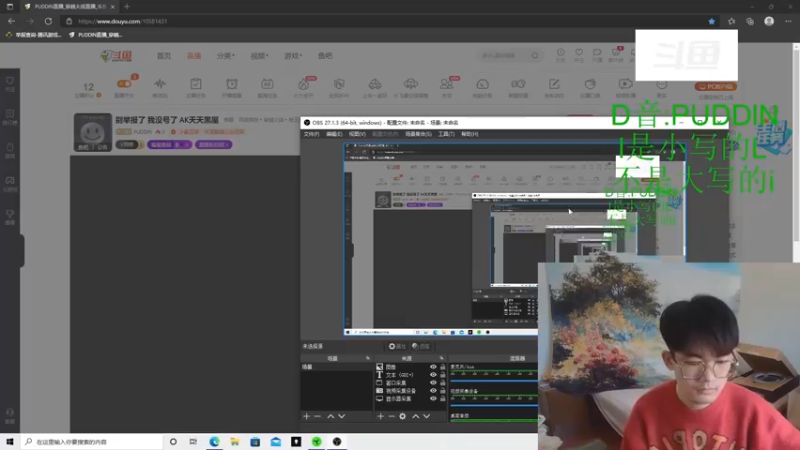Click the speedometer icon in streamer toolbar
Image resolution: width=800 pixels, height=450 pixels.
[x=482, y=84]
